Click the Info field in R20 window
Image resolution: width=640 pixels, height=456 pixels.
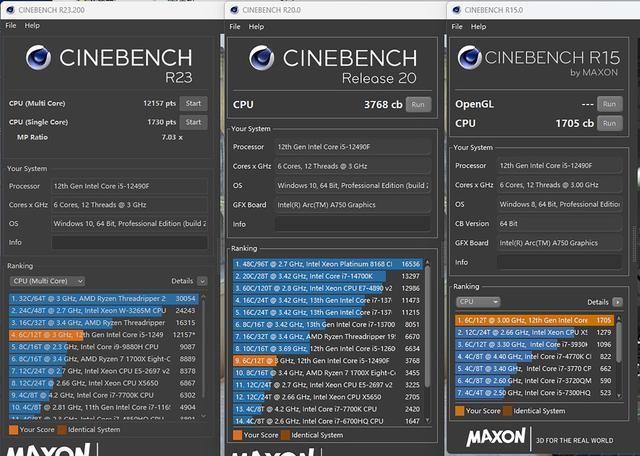[353, 224]
